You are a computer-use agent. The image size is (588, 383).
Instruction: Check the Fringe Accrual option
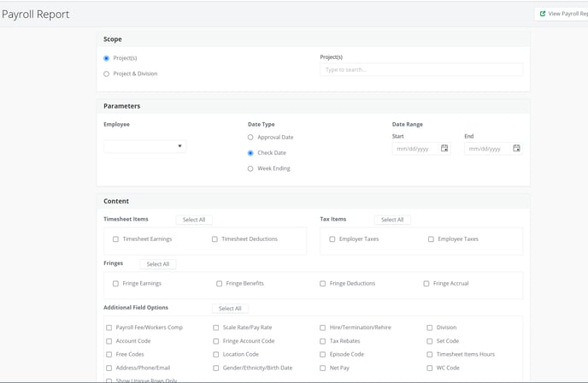tap(426, 284)
